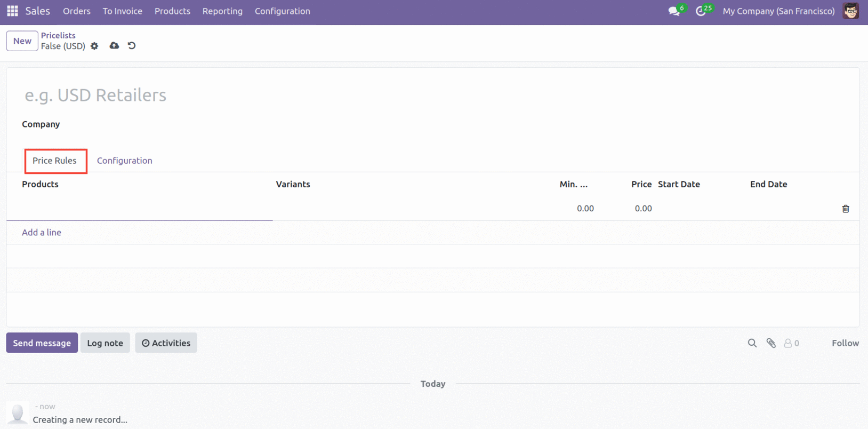The image size is (868, 429).
Task: Delete the price rule line with trash icon
Action: point(845,209)
